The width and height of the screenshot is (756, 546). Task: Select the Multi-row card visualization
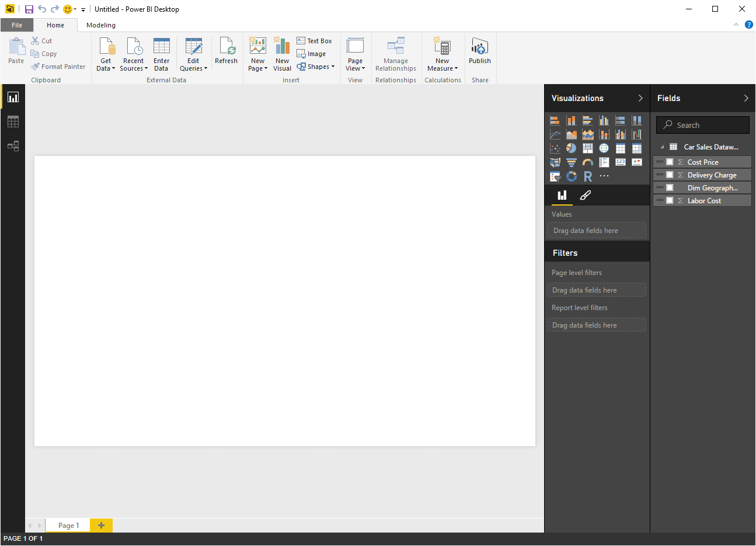pyautogui.click(x=604, y=162)
